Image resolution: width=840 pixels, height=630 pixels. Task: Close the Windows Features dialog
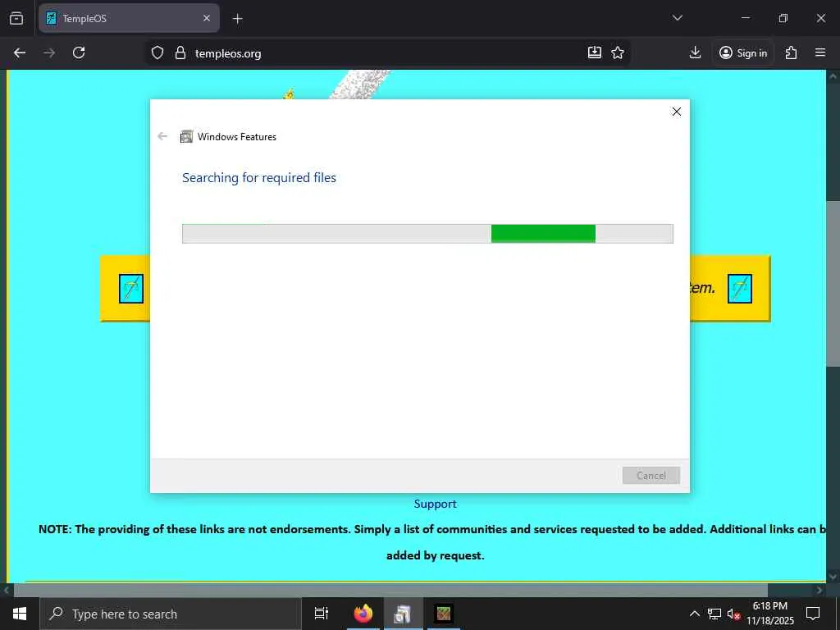pos(677,112)
